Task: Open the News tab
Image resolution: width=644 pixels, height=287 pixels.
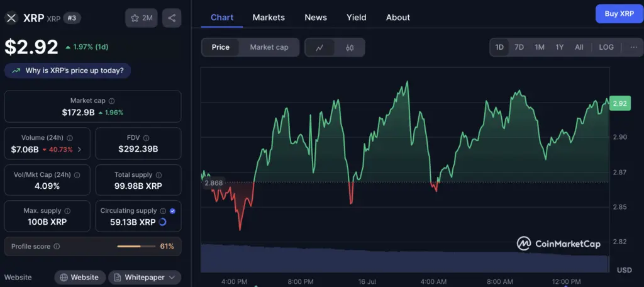Action: click(316, 17)
